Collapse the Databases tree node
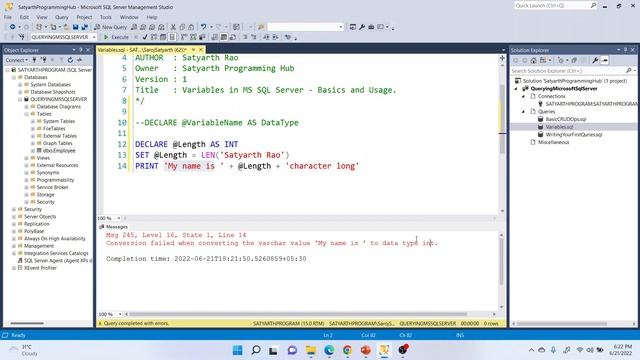Screen dimensions: 640x360 (14, 77)
